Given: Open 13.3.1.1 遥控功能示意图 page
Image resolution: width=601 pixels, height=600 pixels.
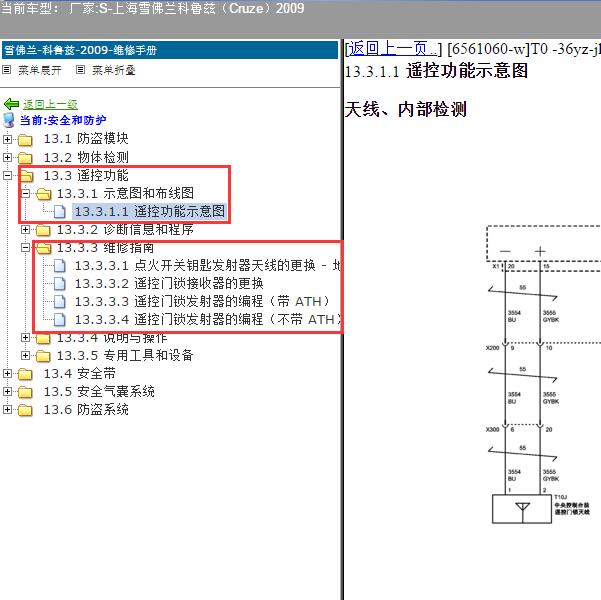Looking at the screenshot, I should 149,212.
